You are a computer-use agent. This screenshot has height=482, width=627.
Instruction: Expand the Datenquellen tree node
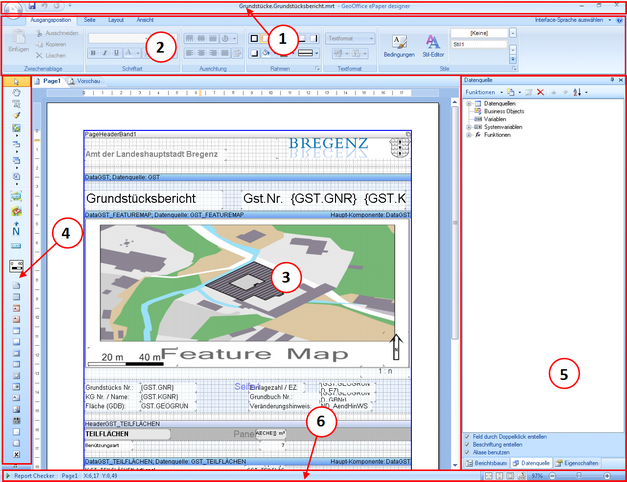(x=469, y=103)
